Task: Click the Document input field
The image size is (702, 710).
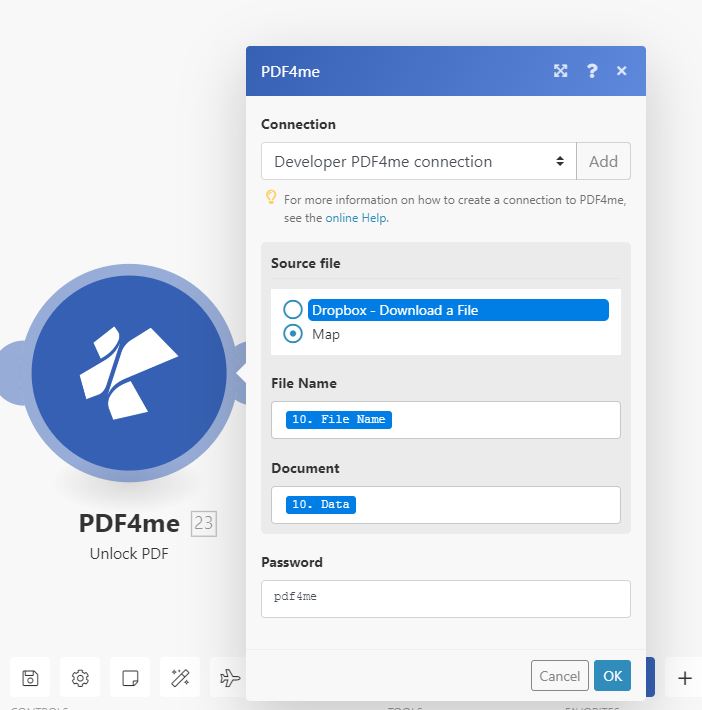Action: [x=446, y=505]
